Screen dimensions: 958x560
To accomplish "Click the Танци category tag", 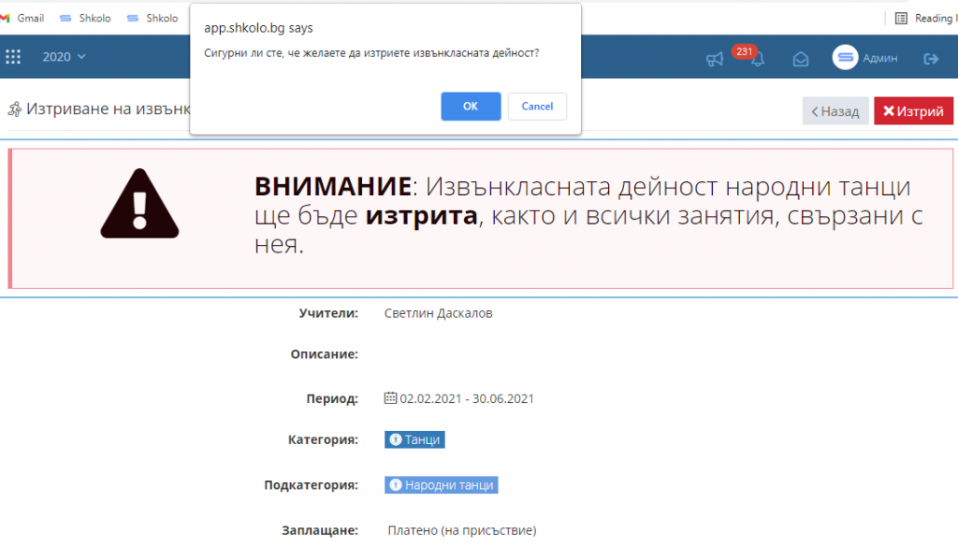I will pos(414,439).
